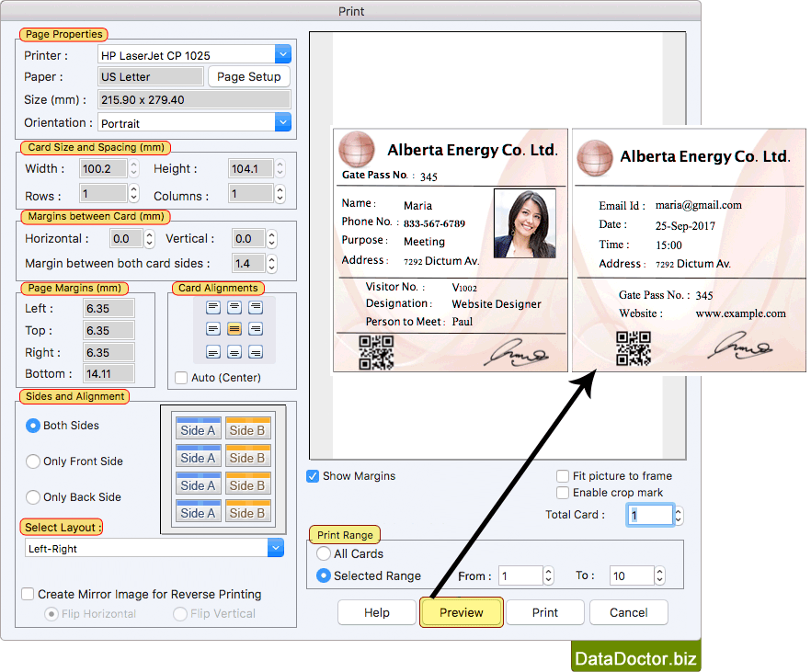This screenshot has height=672, width=811.
Task: Click the card Width value field
Action: [103, 168]
